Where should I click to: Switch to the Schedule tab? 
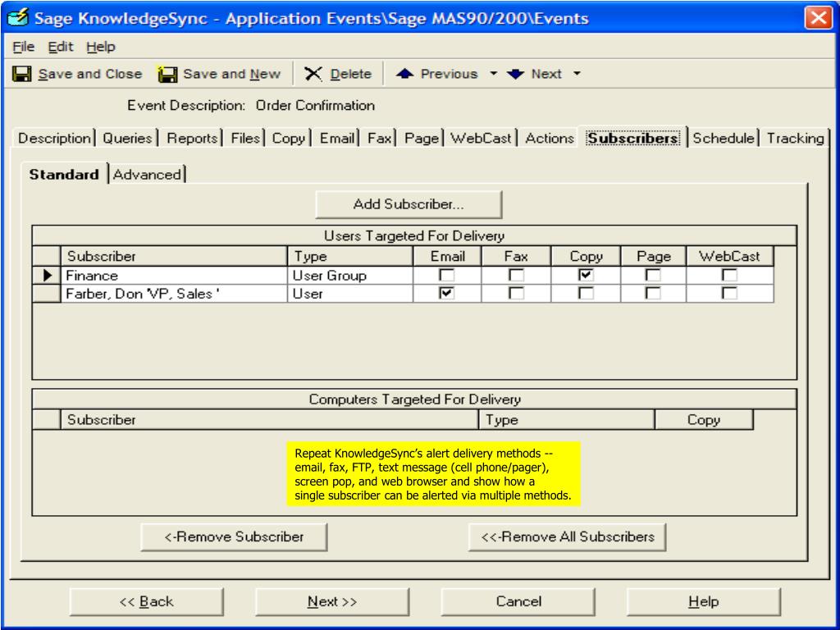coord(724,138)
